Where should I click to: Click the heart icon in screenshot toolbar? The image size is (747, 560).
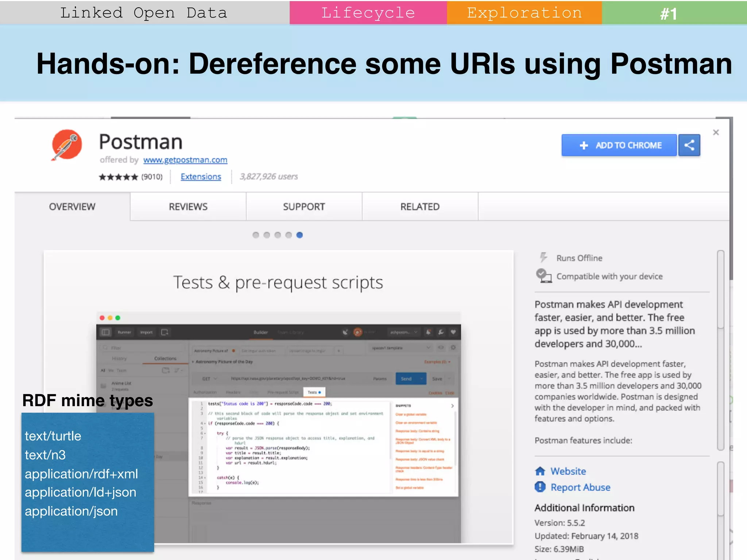(x=453, y=332)
